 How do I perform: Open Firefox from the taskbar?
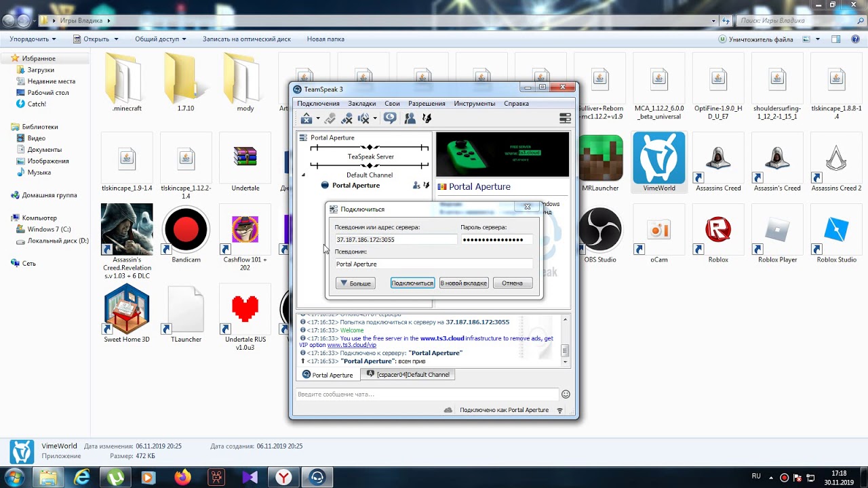click(182, 477)
